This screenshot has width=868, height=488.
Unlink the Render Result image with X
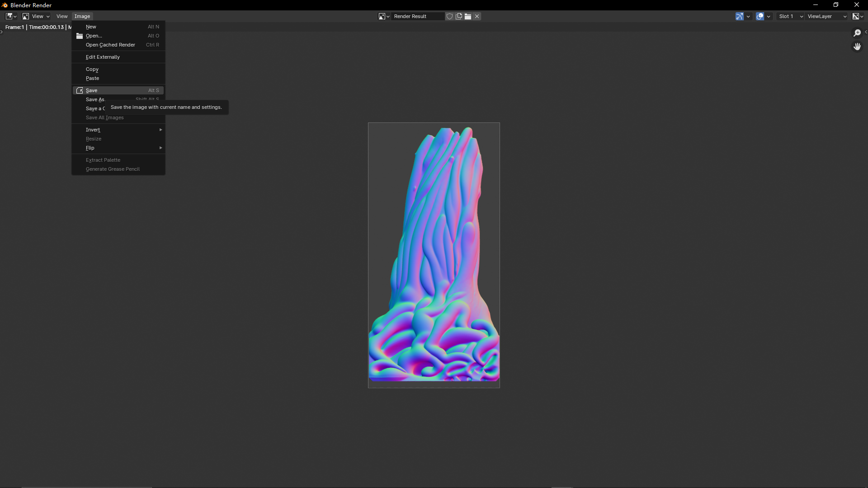click(x=477, y=16)
